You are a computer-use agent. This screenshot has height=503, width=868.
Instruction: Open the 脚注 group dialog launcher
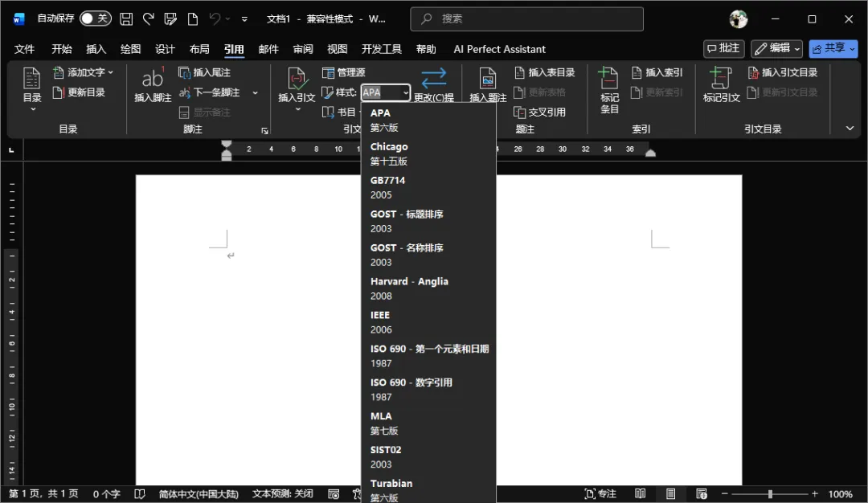pyautogui.click(x=264, y=131)
